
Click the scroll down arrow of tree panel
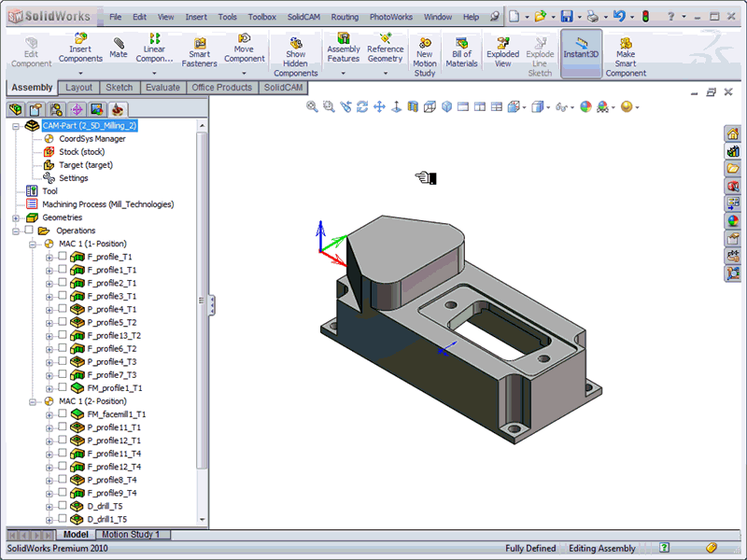tap(202, 520)
